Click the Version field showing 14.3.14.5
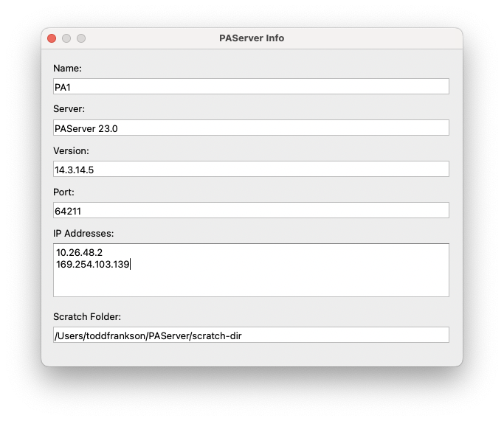Image resolution: width=504 pixels, height=421 pixels. point(251,169)
